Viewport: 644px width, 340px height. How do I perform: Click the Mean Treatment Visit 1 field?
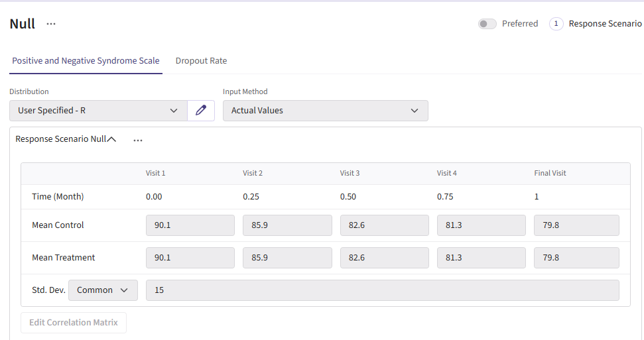click(x=190, y=258)
